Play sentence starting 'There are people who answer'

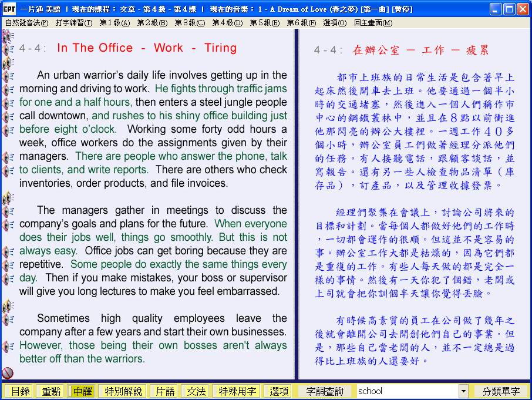(x=8, y=157)
